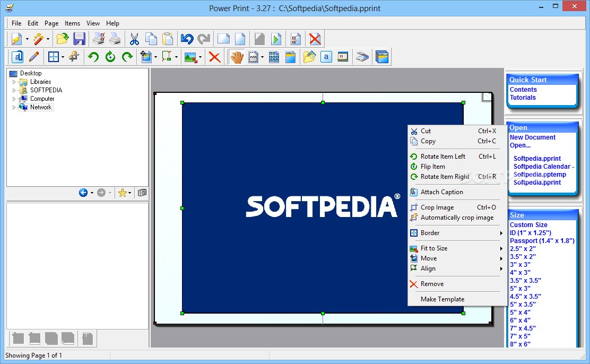Viewport: 590px width, 364px height.
Task: Click the small boxed 'a' icon beside scanner group
Action: [326, 57]
